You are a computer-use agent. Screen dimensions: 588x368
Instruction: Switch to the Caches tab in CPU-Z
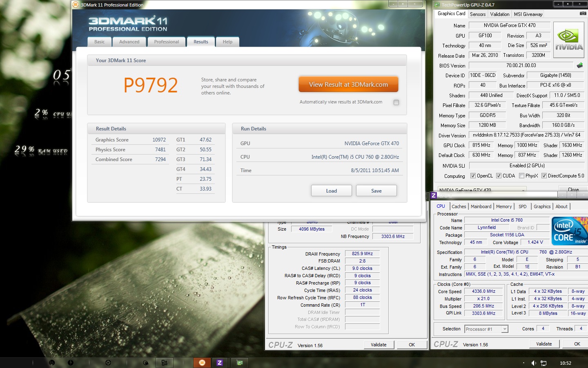point(459,206)
